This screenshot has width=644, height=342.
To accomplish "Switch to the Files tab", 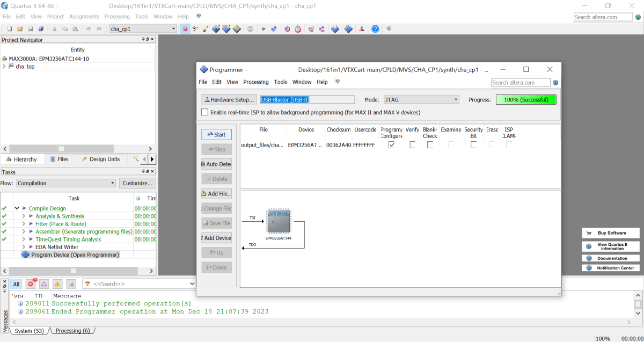I will [x=59, y=159].
